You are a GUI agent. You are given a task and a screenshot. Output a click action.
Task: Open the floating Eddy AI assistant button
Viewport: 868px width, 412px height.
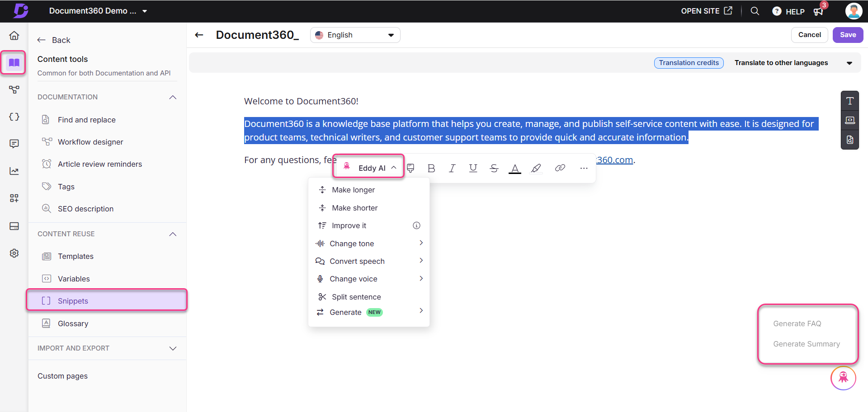point(844,378)
